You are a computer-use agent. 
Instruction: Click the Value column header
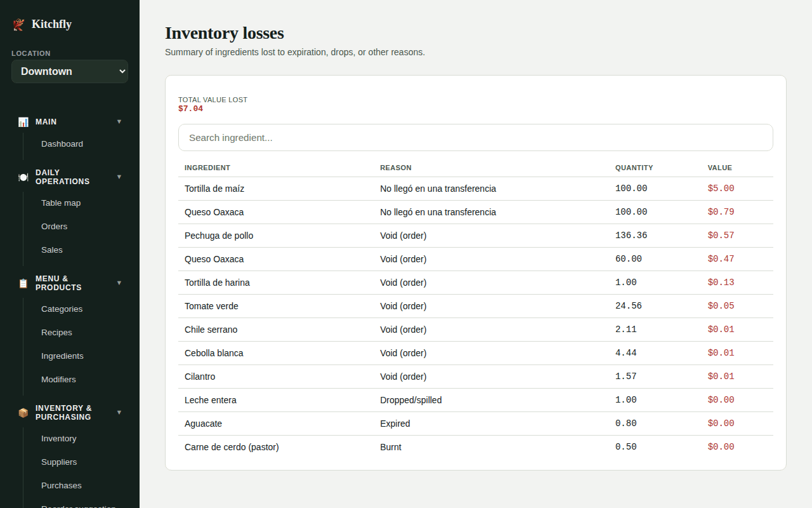coord(720,168)
